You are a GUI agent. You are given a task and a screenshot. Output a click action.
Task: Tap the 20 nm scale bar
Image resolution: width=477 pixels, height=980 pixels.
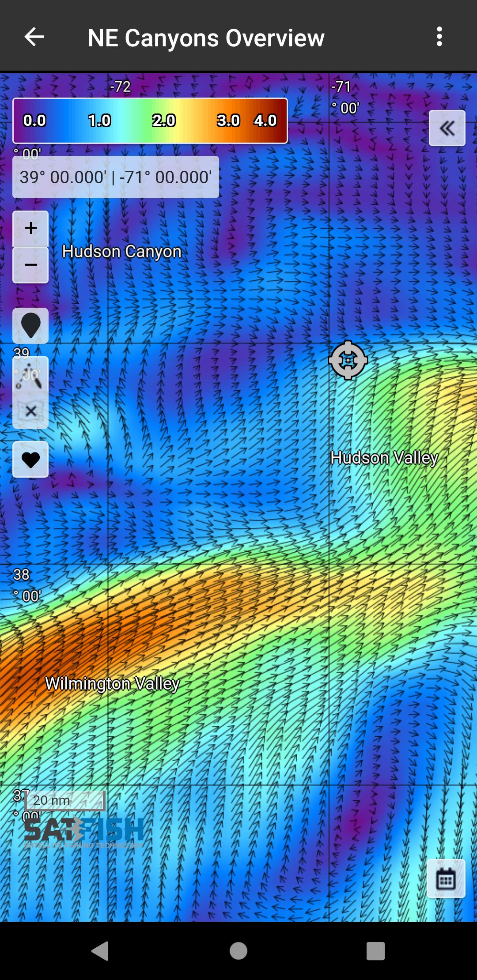coord(65,801)
